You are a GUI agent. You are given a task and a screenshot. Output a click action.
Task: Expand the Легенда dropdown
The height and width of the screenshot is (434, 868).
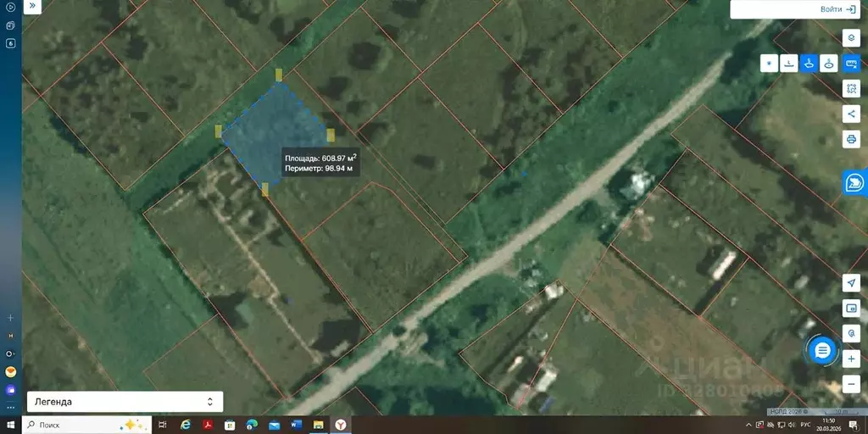[125, 402]
